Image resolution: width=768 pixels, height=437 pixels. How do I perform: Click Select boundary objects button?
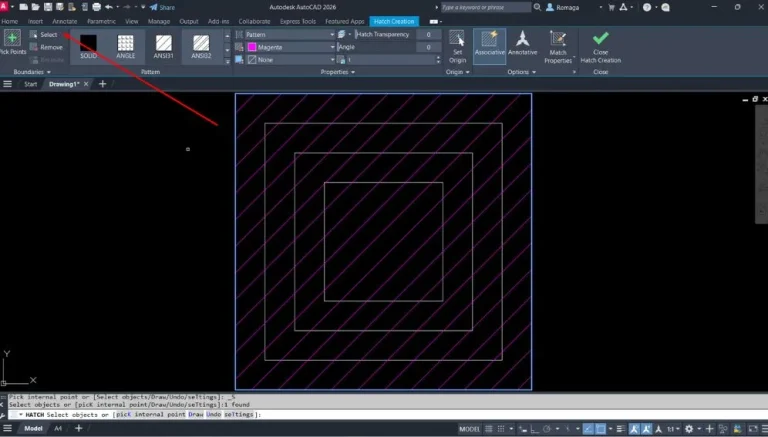[44, 35]
